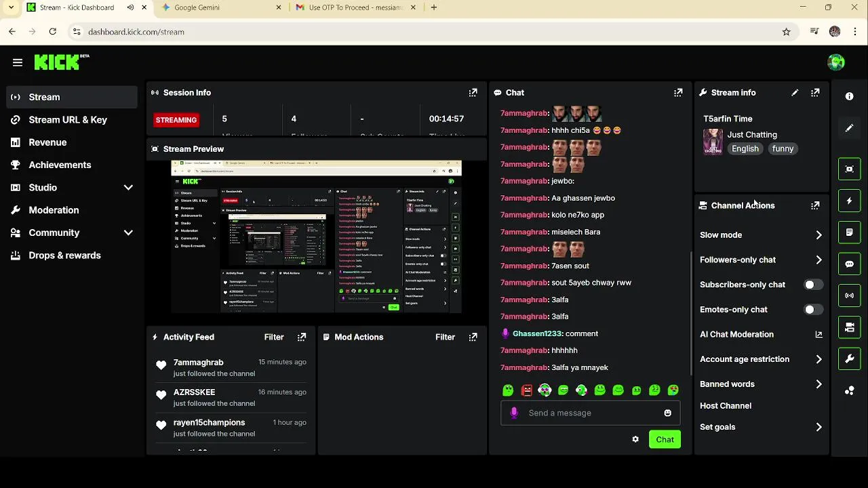Screen dimensions: 868x488
Task: Insert the red angry face emote
Action: click(x=527, y=390)
